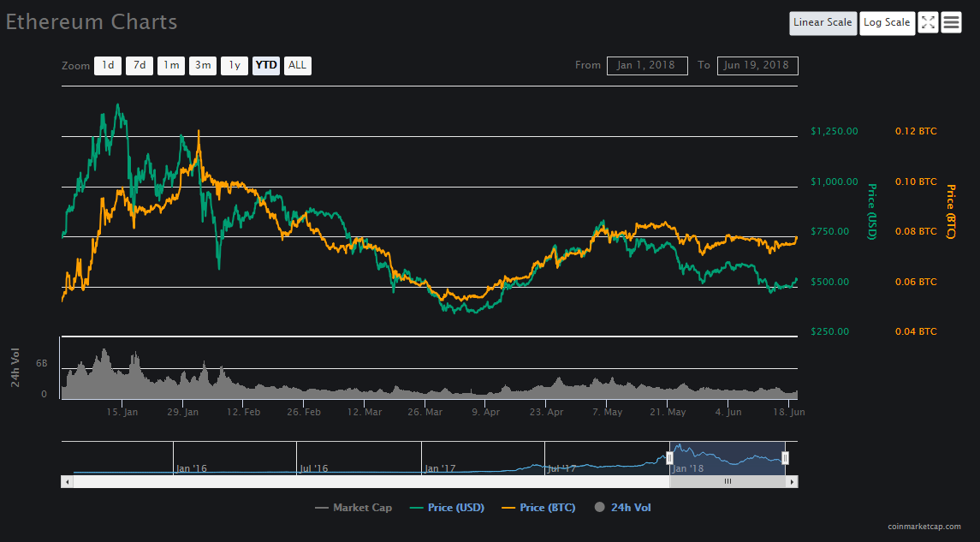Viewport: 980px width, 542px height.
Task: Click the Jan '16 navigator label
Action: (191, 468)
